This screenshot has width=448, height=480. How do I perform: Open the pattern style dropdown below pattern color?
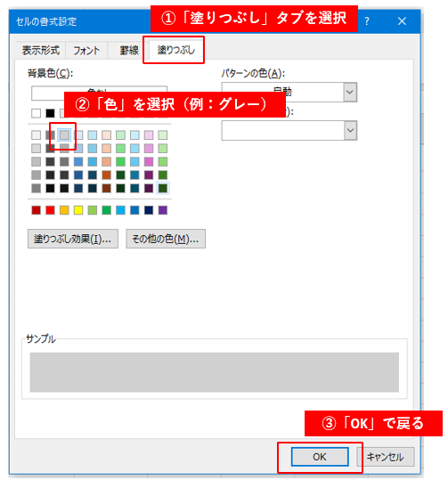click(350, 130)
